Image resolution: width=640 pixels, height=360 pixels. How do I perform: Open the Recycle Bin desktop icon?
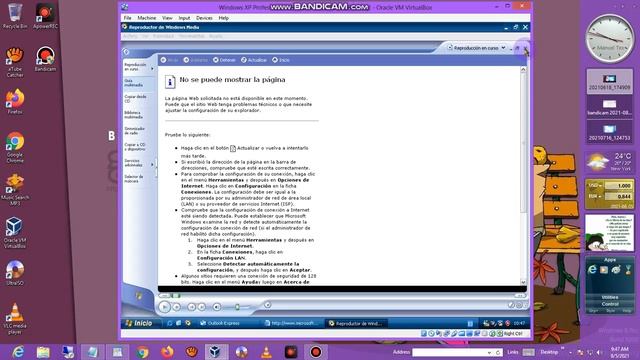click(x=15, y=16)
